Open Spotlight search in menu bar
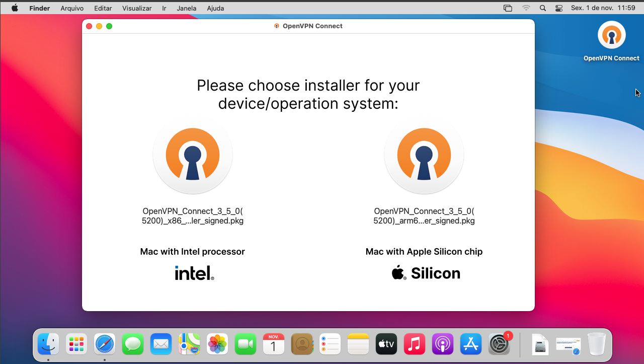 tap(542, 8)
